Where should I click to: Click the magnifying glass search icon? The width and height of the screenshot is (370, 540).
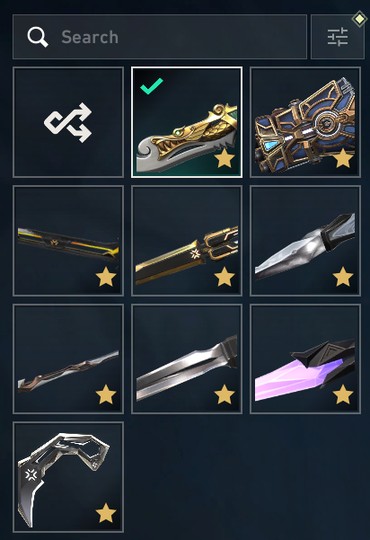pos(38,37)
